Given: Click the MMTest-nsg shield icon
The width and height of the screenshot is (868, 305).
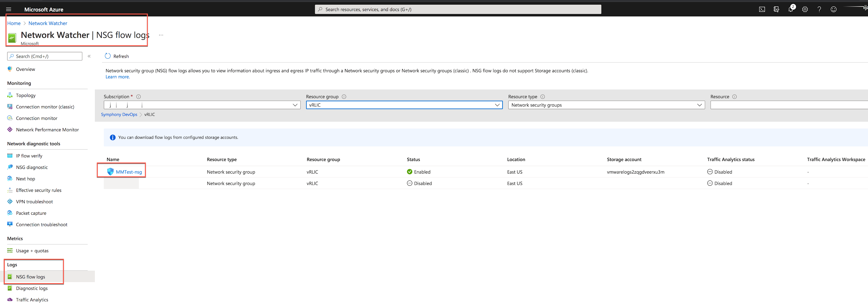Looking at the screenshot, I should pyautogui.click(x=110, y=172).
